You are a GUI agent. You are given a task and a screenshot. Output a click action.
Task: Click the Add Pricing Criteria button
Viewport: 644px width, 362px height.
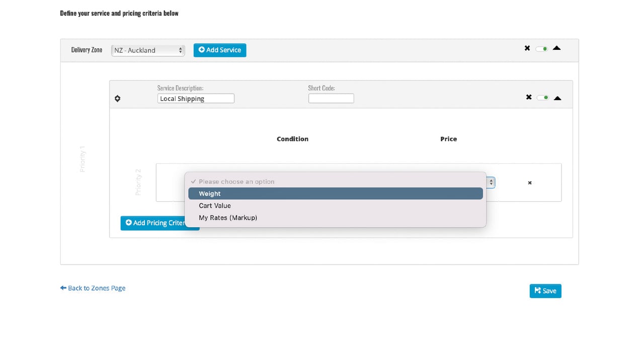(160, 223)
